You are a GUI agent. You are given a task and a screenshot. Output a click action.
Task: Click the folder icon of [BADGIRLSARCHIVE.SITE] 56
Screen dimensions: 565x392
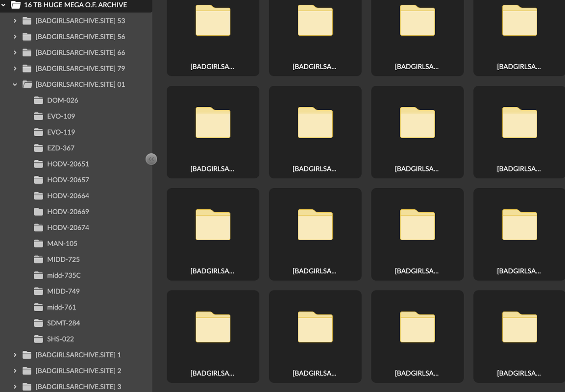[27, 37]
